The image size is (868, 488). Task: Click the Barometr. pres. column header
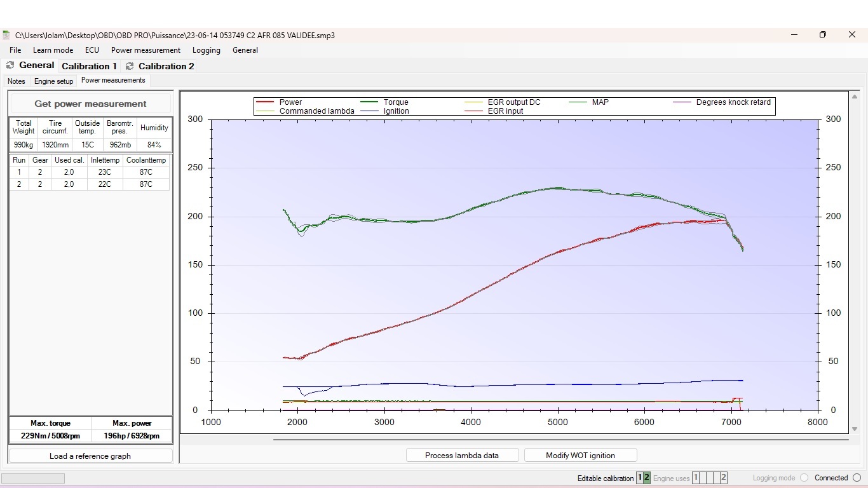click(x=119, y=128)
